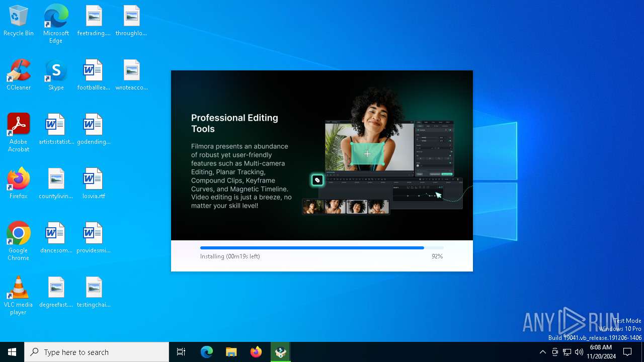This screenshot has height=362, width=644.
Task: Select wroteacco file on desktop
Action: pos(131,75)
